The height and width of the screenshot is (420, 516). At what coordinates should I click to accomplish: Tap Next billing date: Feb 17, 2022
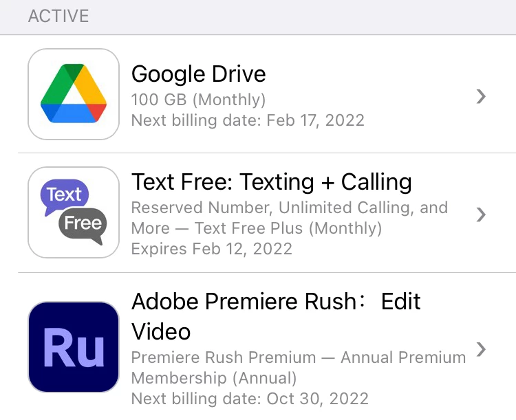[248, 120]
